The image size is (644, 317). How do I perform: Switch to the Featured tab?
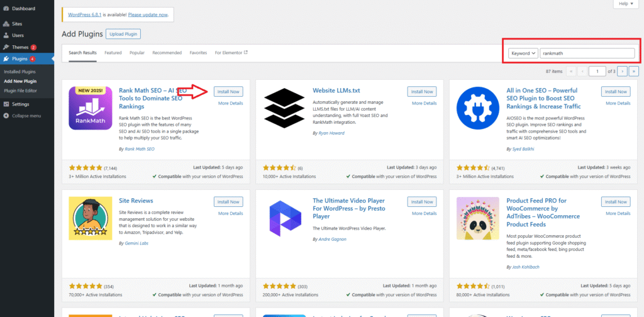coord(113,53)
